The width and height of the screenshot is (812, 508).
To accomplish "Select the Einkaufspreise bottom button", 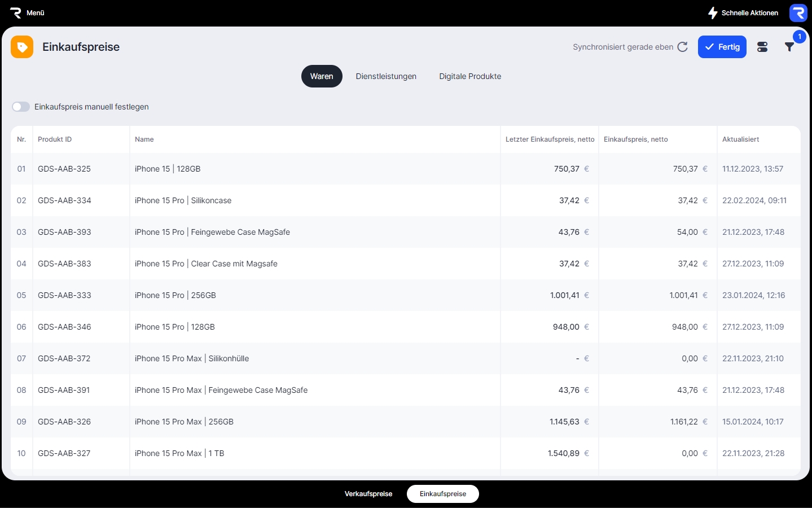I will [443, 494].
